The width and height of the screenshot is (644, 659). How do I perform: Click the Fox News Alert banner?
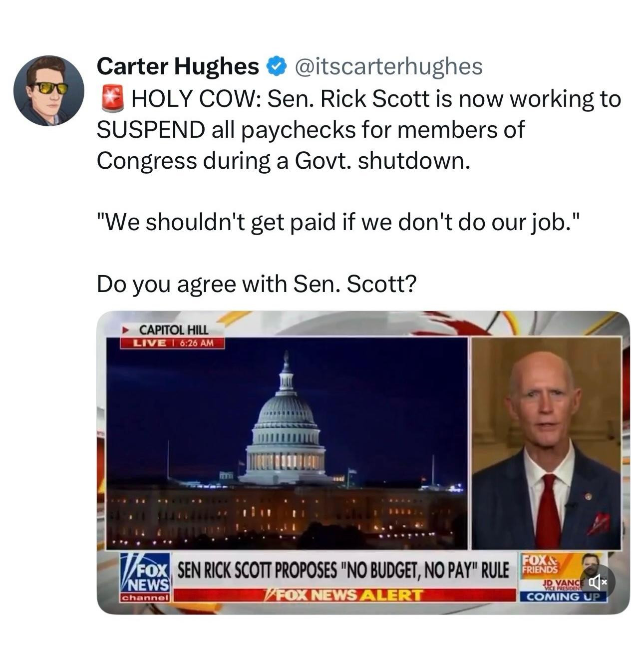tap(343, 595)
